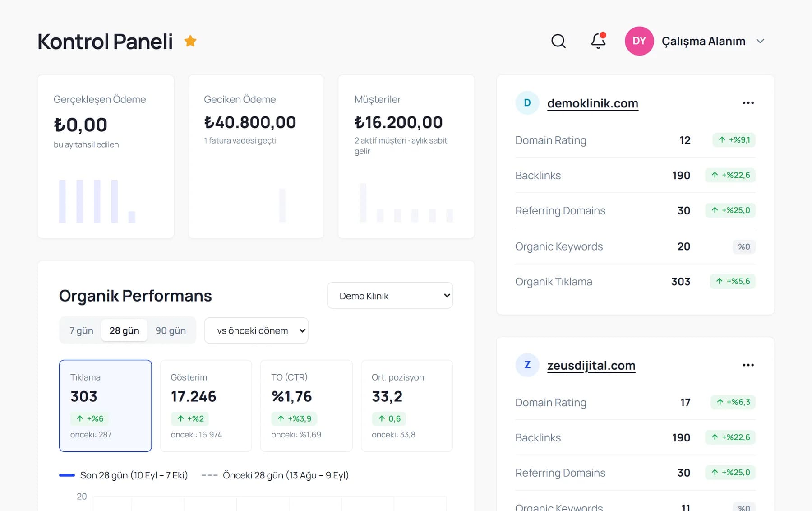Open the zeusdijital.com three-dot menu
Viewport: 812px width, 511px height.
pyautogui.click(x=748, y=365)
